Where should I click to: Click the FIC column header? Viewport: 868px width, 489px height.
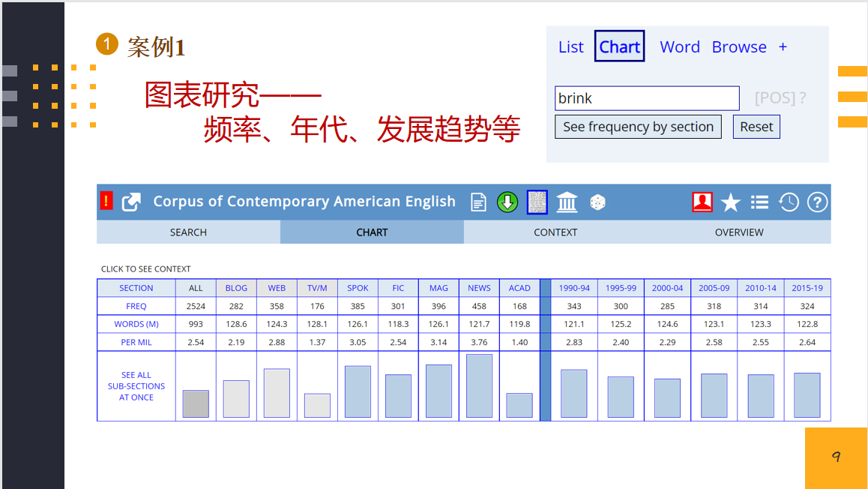click(x=398, y=288)
